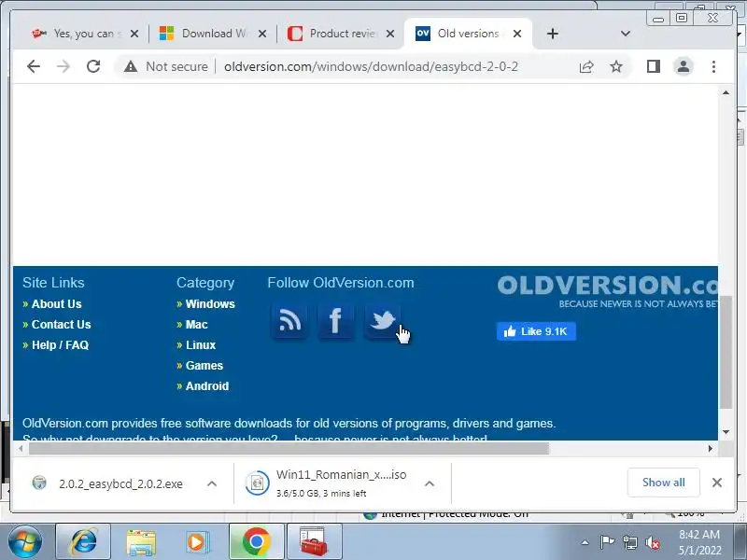Open the Windows Start menu
The height and width of the screenshot is (560, 747).
tap(24, 542)
